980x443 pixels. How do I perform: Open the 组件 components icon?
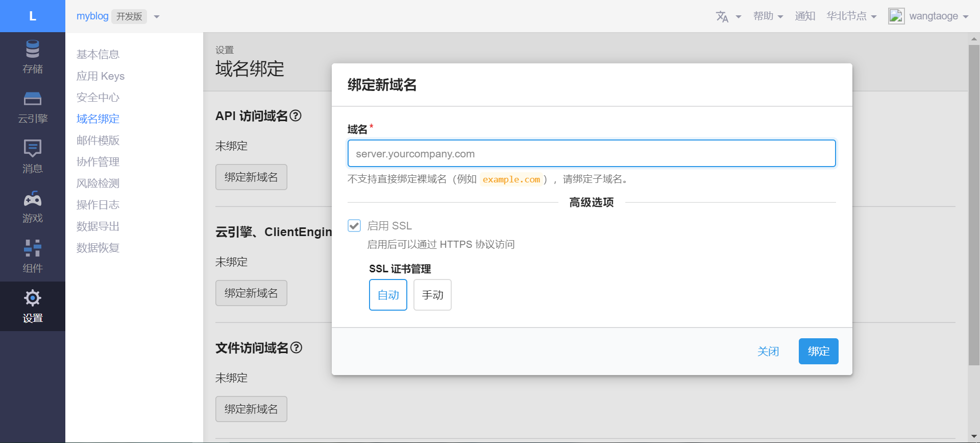[x=33, y=248]
